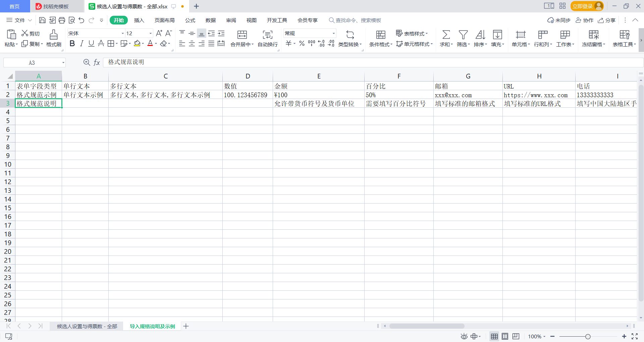Screen dimensions: 644x342
Task: Click the 协作 collaborate button
Action: click(585, 20)
